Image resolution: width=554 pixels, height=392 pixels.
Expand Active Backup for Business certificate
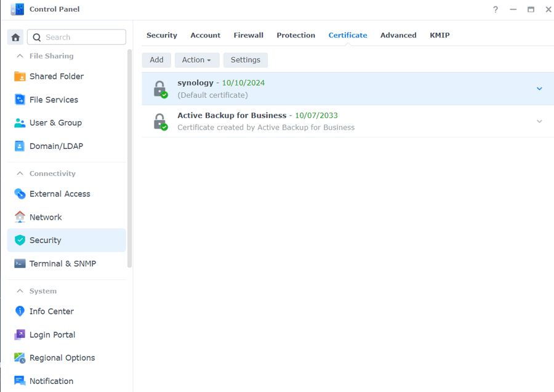click(x=539, y=121)
